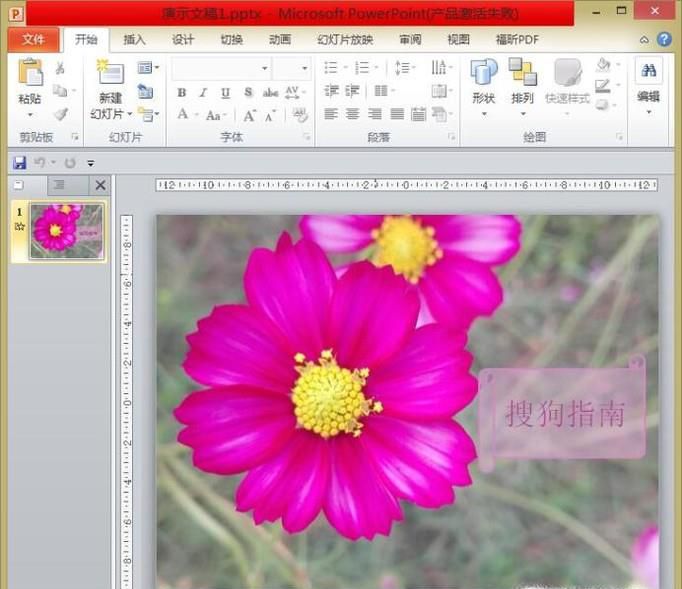Viewport: 682px width, 589px height.
Task: Toggle Bold formatting
Action: coord(181,92)
